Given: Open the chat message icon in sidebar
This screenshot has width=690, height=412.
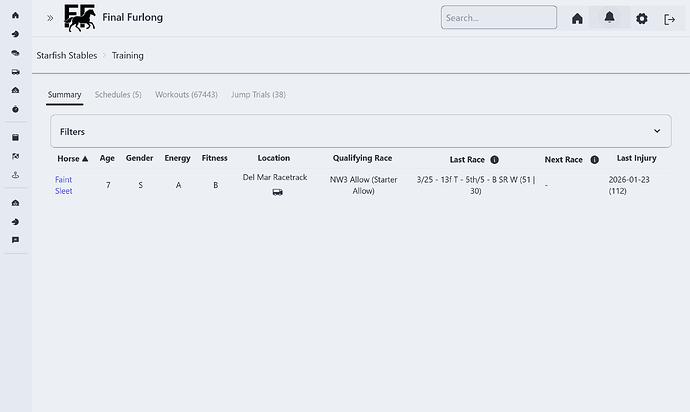Looking at the screenshot, I should pos(15,240).
